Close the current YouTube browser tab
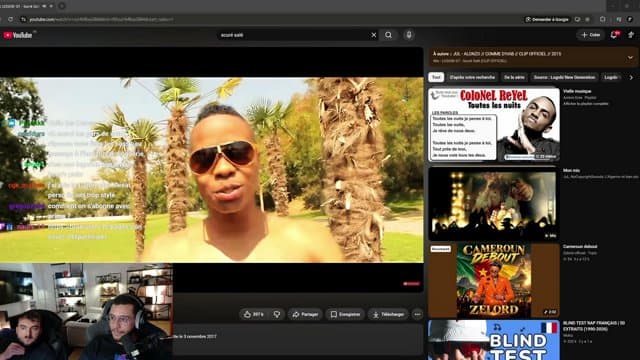640x360 pixels. pyautogui.click(x=51, y=6)
